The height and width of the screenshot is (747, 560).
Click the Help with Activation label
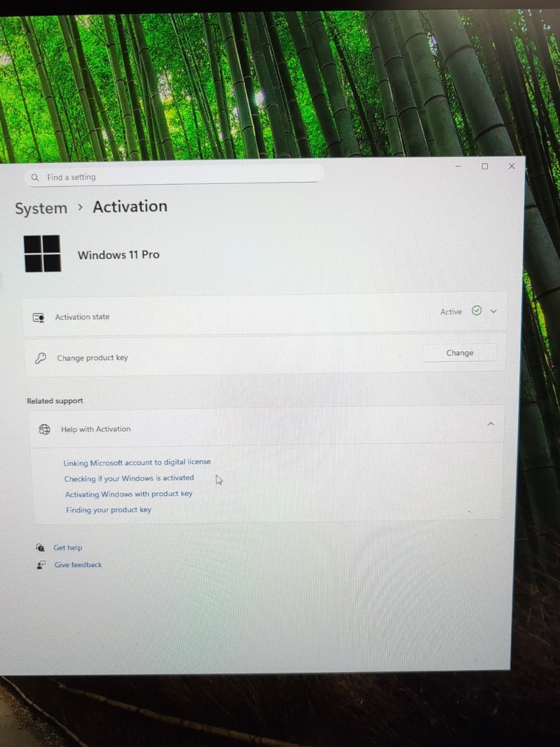tap(96, 429)
